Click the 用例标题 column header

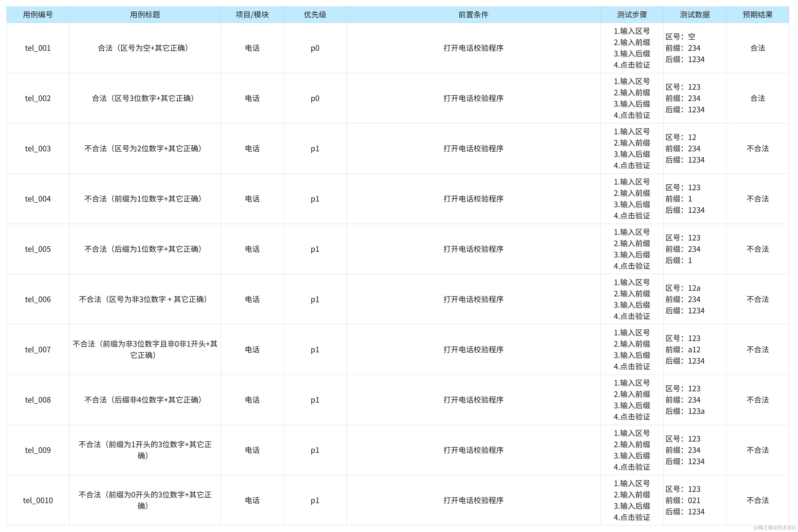(x=145, y=15)
